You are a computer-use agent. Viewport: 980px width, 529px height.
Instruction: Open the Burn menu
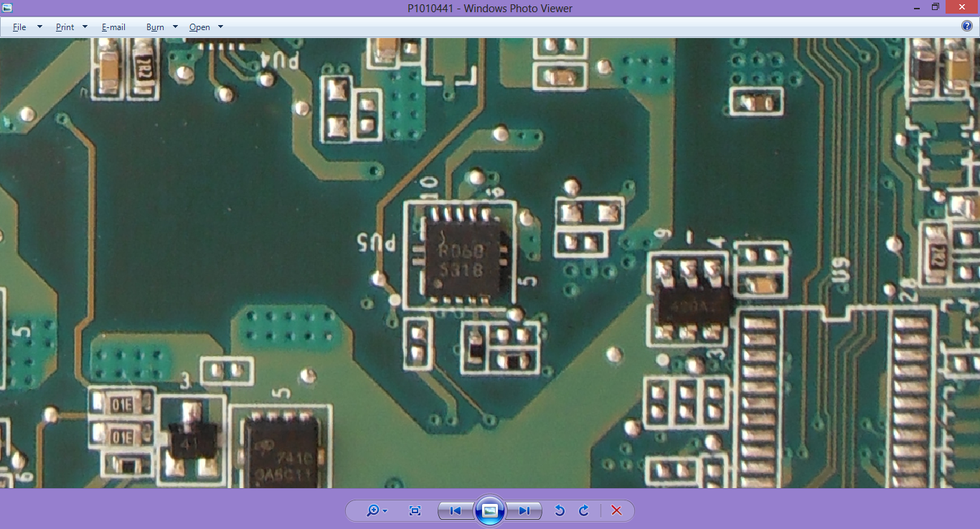[162, 27]
